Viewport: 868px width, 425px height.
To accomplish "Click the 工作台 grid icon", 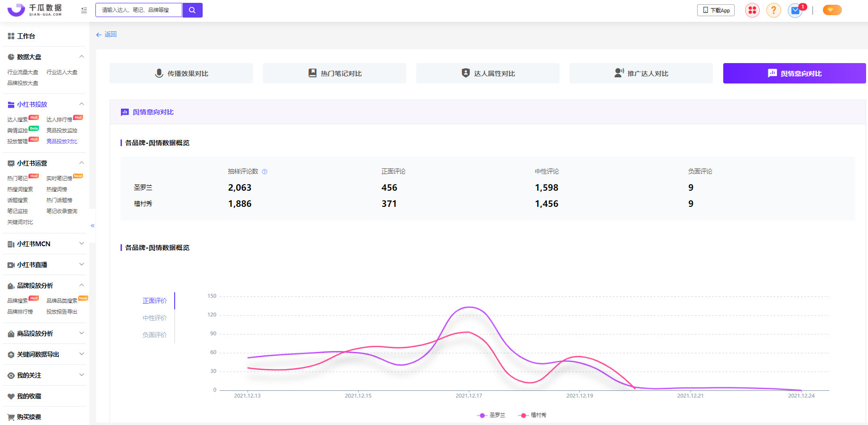I will pos(11,36).
